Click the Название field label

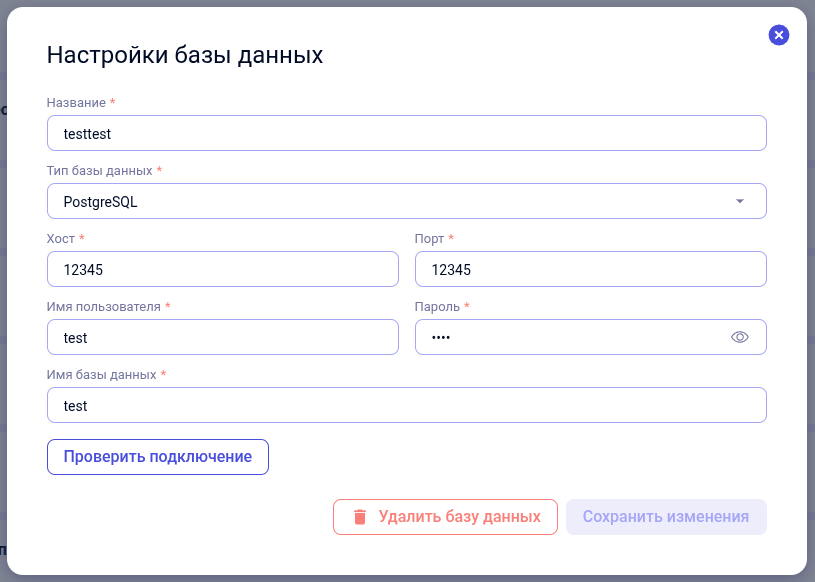coord(76,103)
